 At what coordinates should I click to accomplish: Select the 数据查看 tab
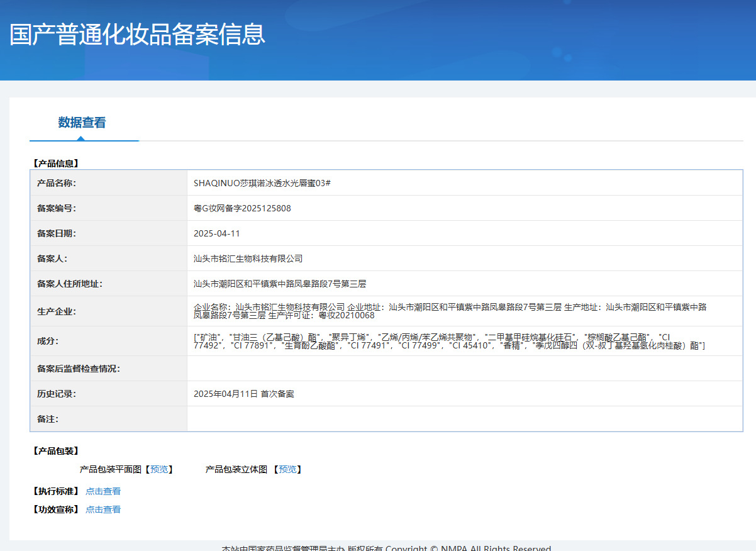82,123
